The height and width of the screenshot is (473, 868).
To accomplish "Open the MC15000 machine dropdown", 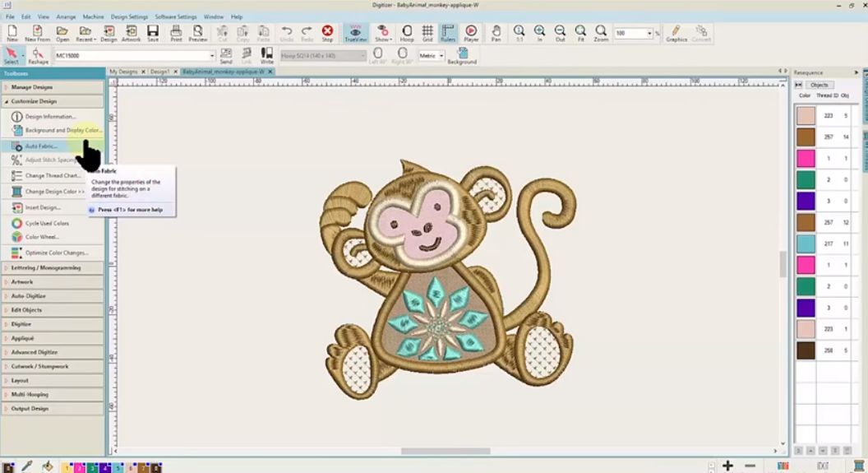I will pyautogui.click(x=211, y=55).
